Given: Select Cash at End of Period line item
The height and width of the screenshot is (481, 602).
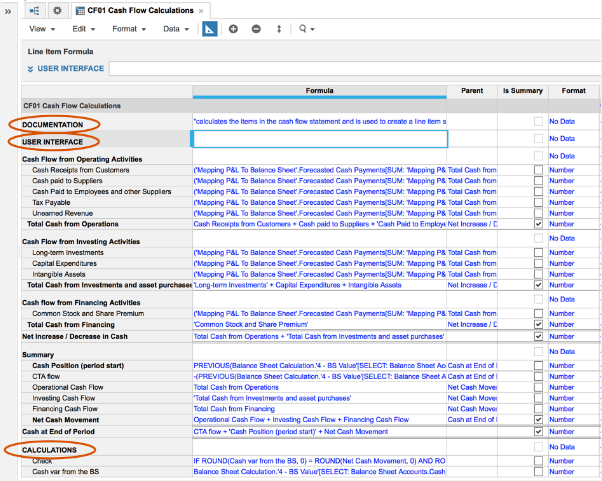Looking at the screenshot, I should (x=107, y=431).
